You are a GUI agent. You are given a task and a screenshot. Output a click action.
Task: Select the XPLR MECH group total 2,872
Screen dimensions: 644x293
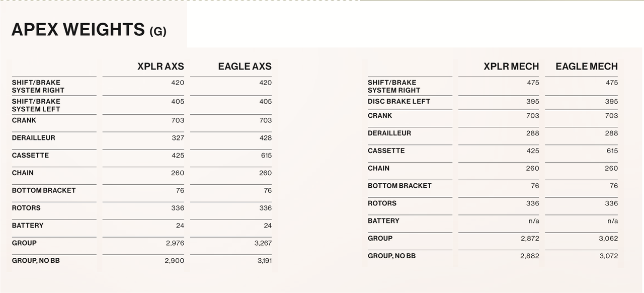(x=530, y=239)
